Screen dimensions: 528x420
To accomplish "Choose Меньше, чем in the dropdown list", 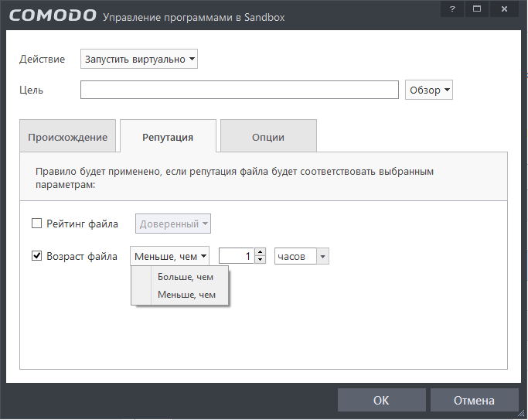I will click(186, 295).
